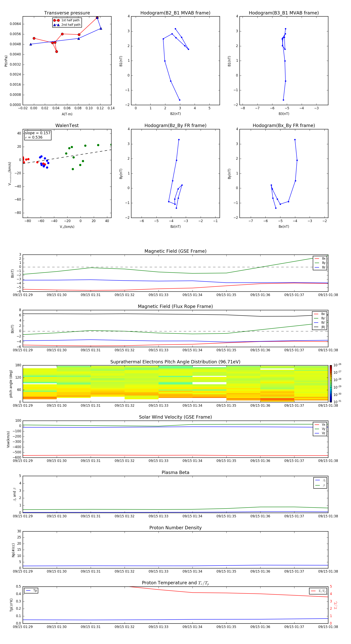This screenshot has height=644, width=351.
Task: Click the 'Hodogram(Bx_By FR frame)' title
Action: 284,125
